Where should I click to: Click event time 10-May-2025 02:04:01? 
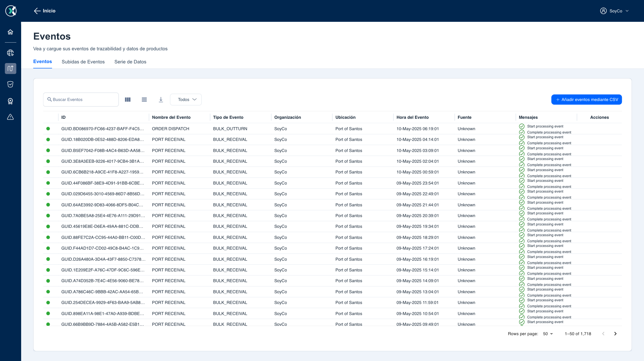(418, 161)
